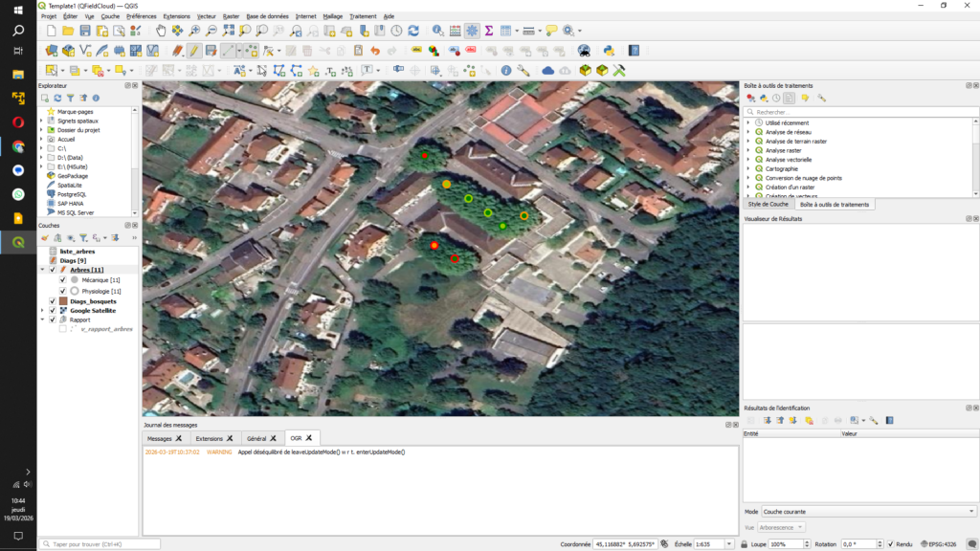Open the layer labeling abc yellow icon
Screen dimensions: 980x551
[x=416, y=51]
